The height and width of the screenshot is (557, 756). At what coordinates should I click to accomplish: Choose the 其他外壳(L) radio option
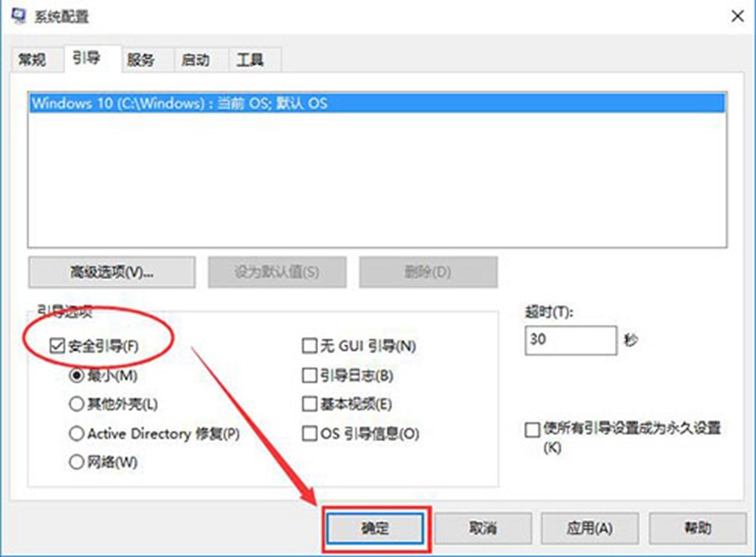click(76, 404)
